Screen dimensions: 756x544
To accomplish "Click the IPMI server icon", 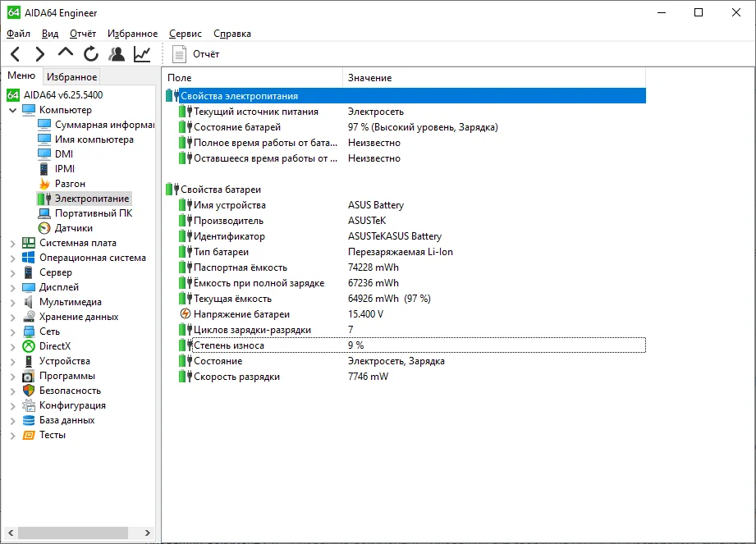I will (44, 169).
